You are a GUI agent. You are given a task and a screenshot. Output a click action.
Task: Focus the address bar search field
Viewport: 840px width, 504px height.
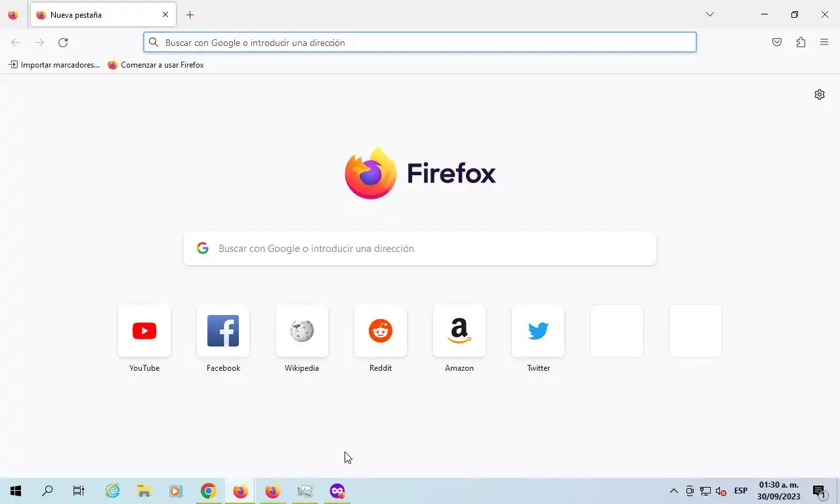click(x=420, y=43)
